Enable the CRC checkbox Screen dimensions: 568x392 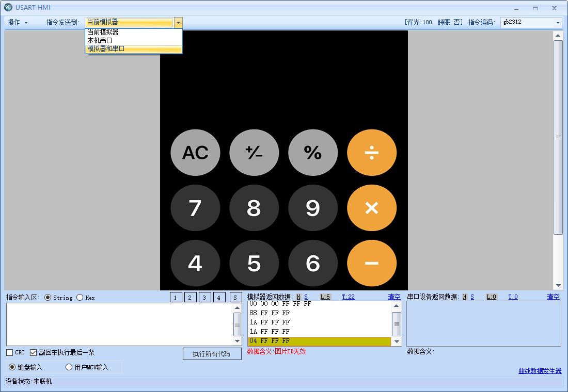(x=10, y=353)
